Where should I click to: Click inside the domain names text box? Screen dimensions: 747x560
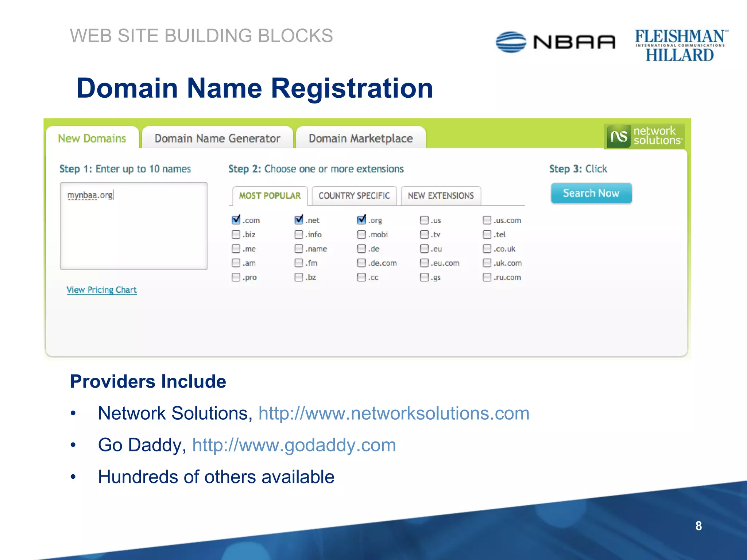133,226
